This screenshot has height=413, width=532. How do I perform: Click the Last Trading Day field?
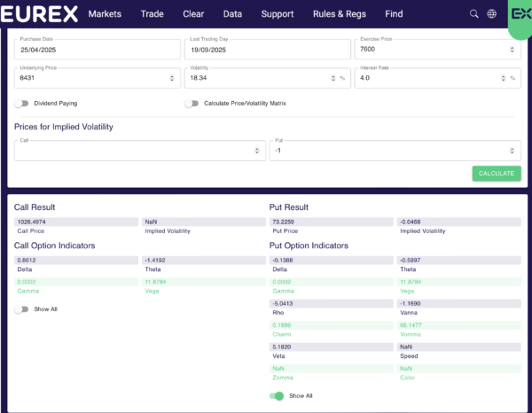(x=268, y=50)
